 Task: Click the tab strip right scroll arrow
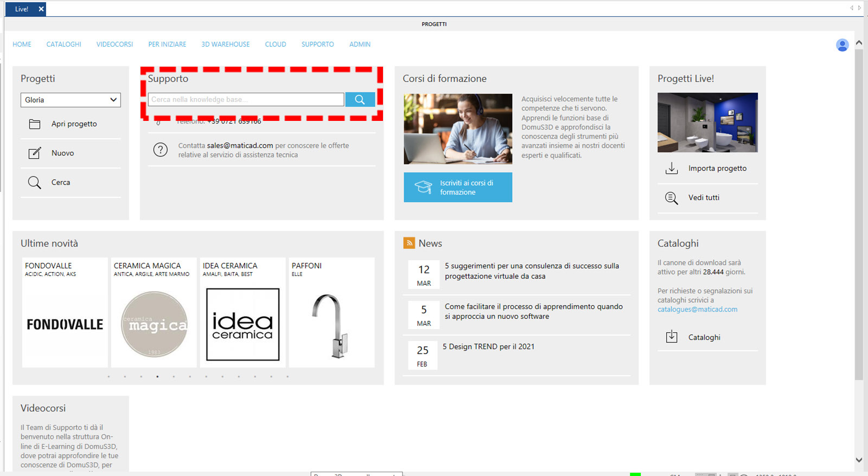click(859, 8)
